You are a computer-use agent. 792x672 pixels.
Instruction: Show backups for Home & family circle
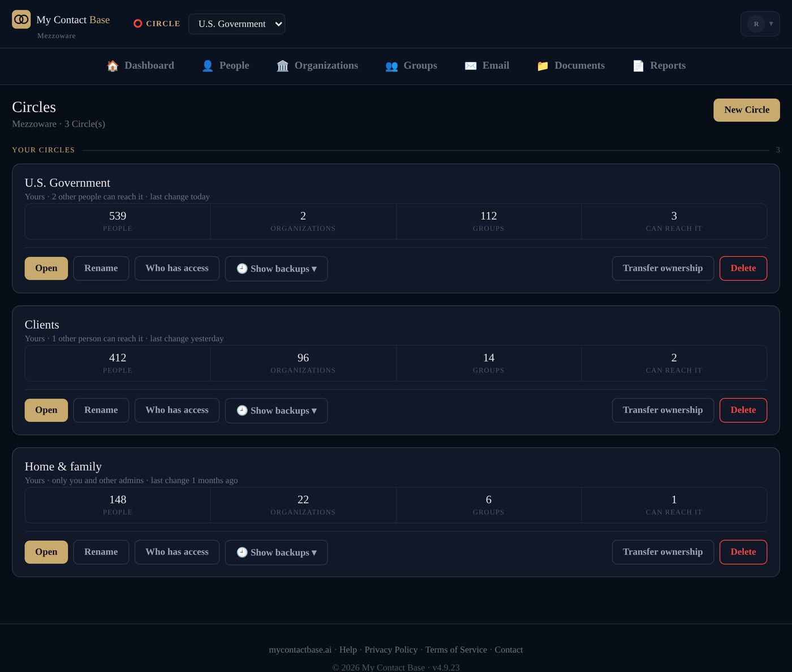[x=276, y=553]
